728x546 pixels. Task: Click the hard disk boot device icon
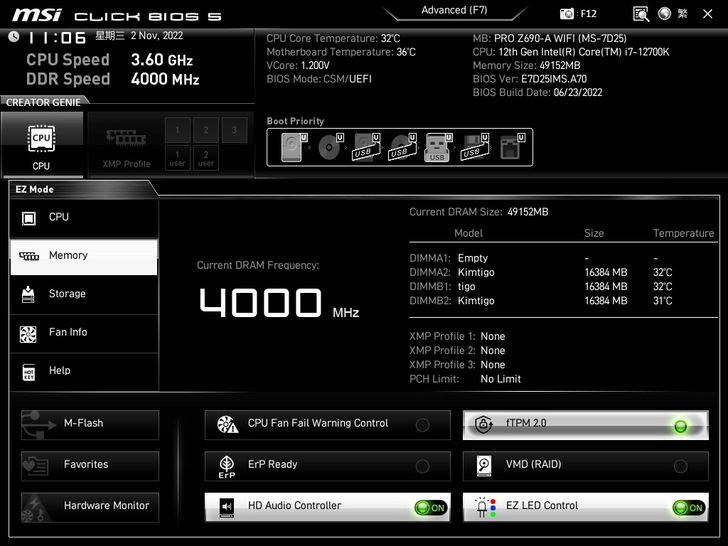click(x=294, y=147)
